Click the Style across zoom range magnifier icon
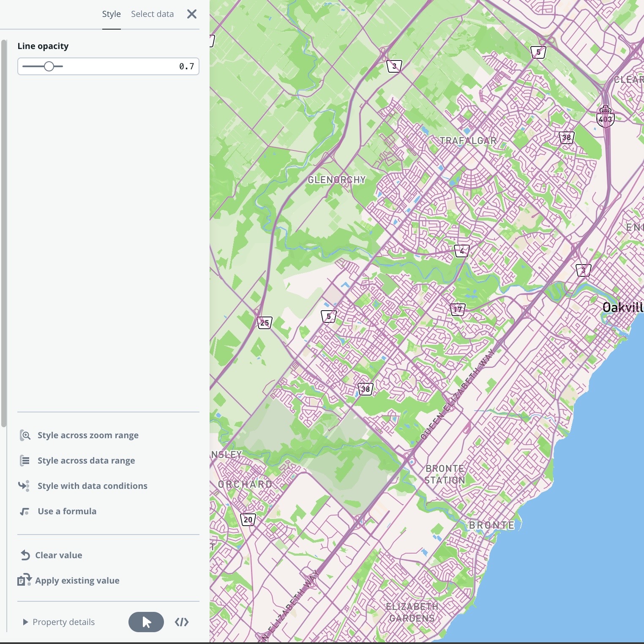Screen dimensions: 644x644 pyautogui.click(x=25, y=435)
